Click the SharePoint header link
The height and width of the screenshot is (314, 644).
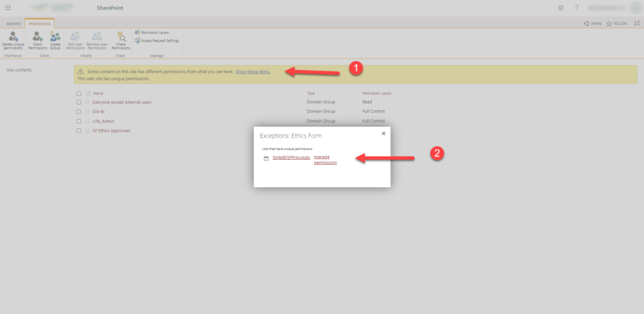(x=109, y=8)
